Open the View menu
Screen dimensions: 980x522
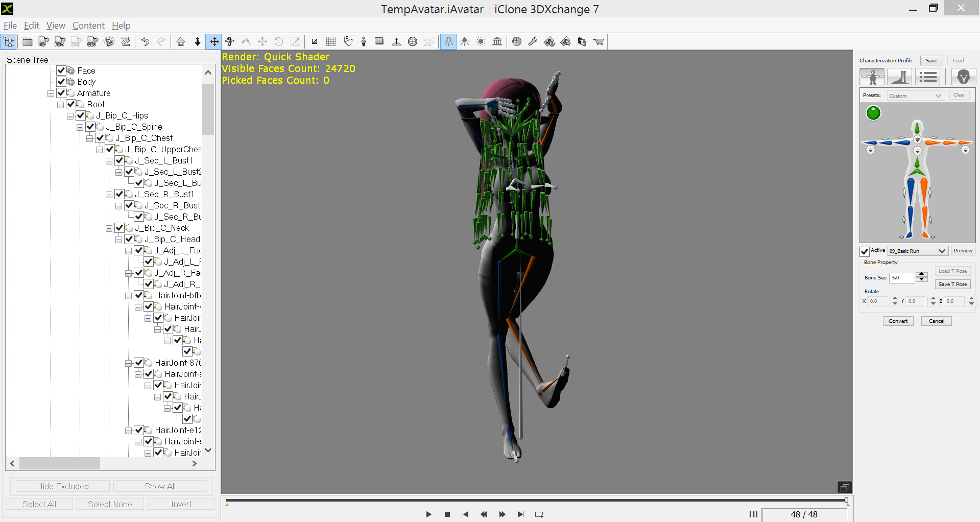coord(56,26)
